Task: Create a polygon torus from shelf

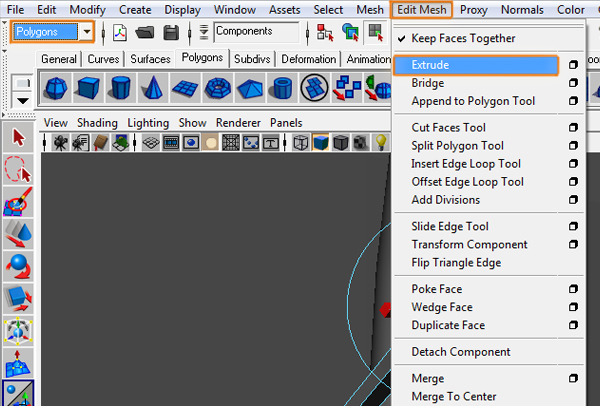Action: [218, 88]
